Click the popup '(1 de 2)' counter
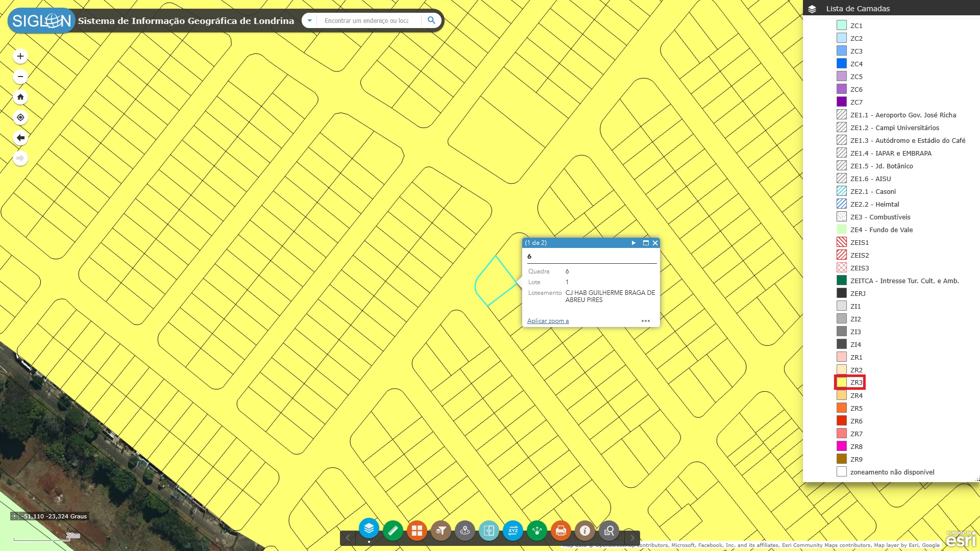The image size is (980, 551). [536, 243]
